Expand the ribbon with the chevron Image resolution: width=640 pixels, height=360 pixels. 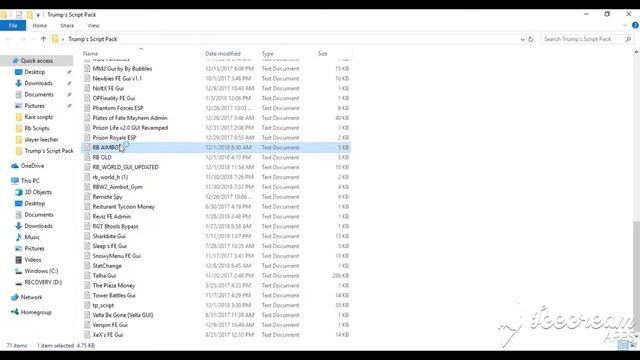[x=625, y=26]
